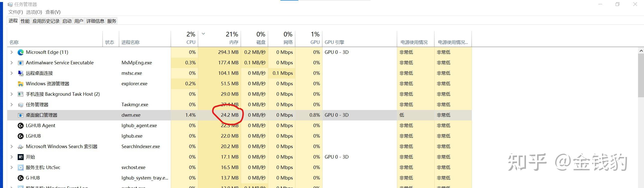This screenshot has width=644, height=188.
Task: Expand Microsoft Windows Search 索引器 row
Action: tap(11, 146)
